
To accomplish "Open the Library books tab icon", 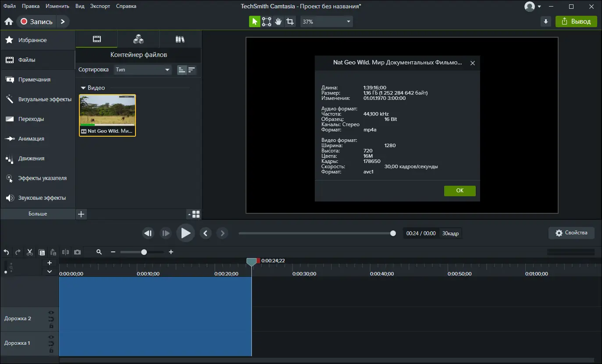I will click(180, 39).
